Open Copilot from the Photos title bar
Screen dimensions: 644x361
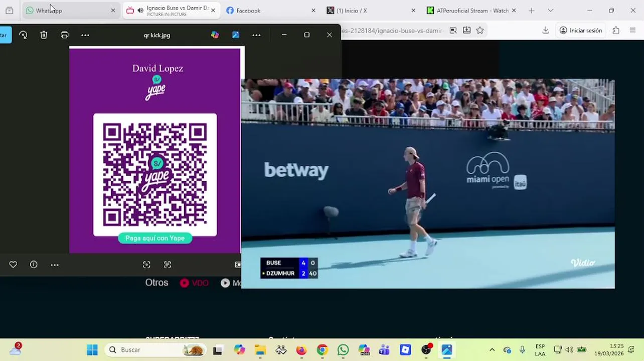(215, 35)
